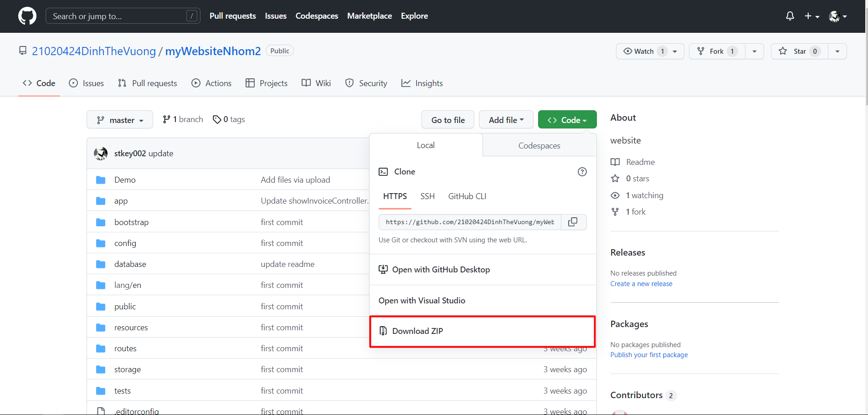This screenshot has width=868, height=415.
Task: Click the tags icon showing 0 tags
Action: click(217, 119)
